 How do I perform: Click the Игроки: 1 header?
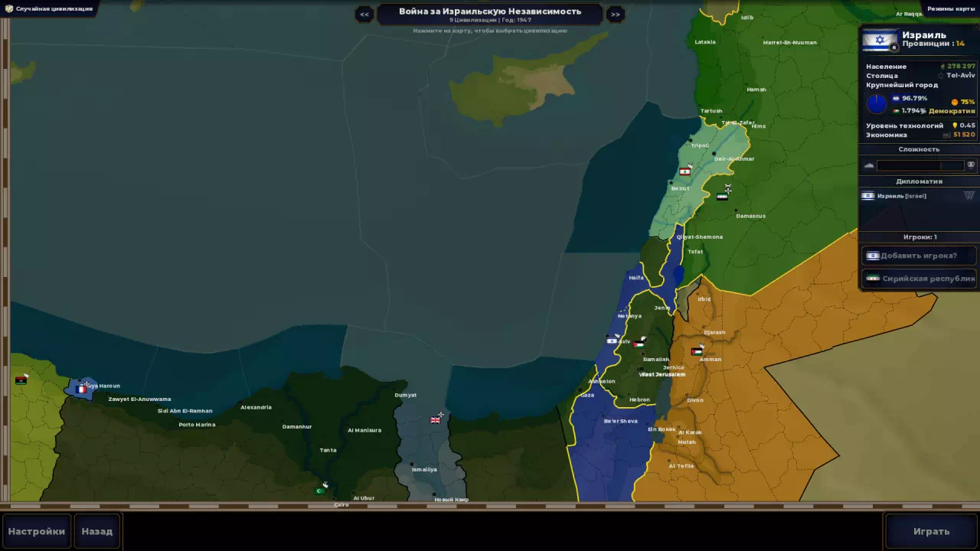[920, 237]
